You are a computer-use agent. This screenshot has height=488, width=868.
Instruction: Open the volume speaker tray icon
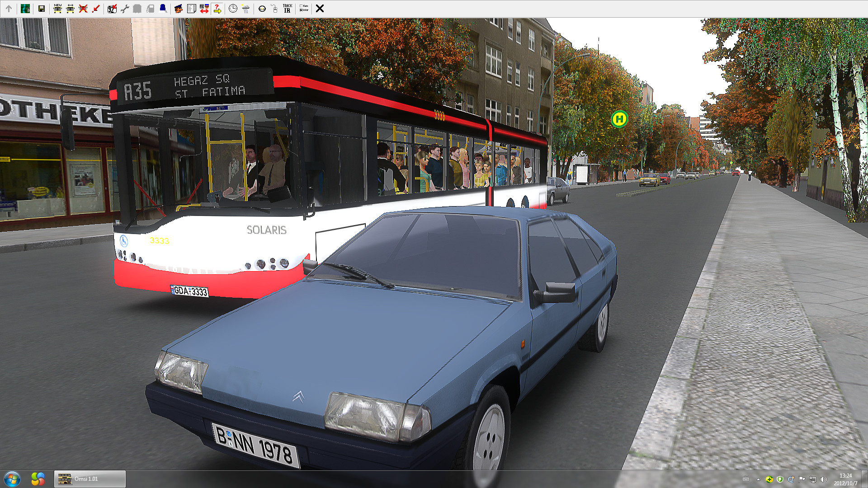tap(823, 479)
